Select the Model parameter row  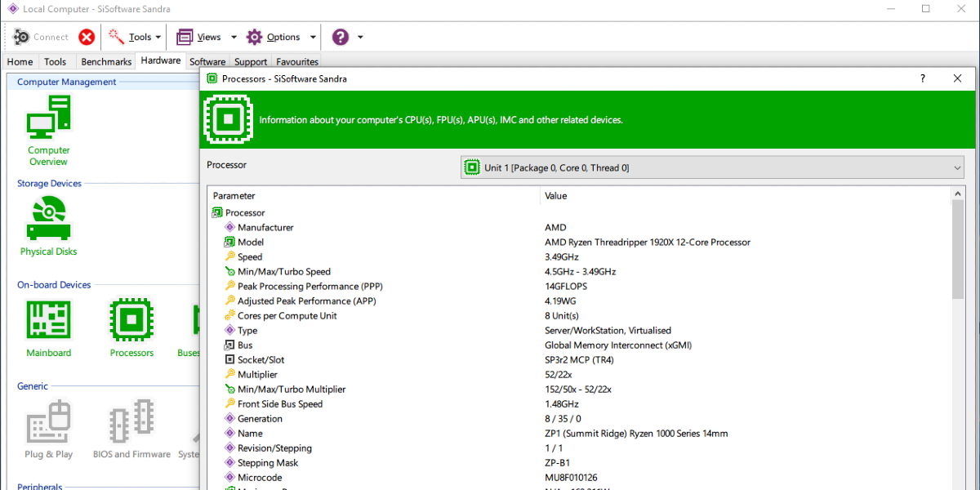(580, 242)
